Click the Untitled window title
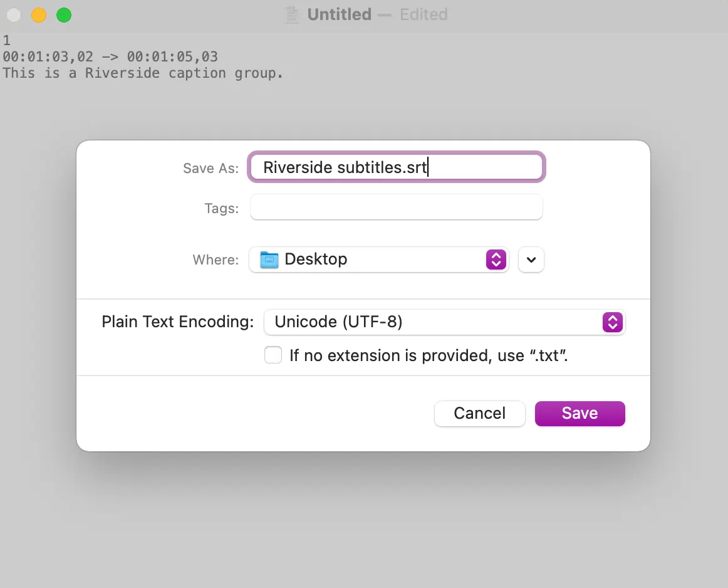The image size is (728, 588). (x=339, y=14)
